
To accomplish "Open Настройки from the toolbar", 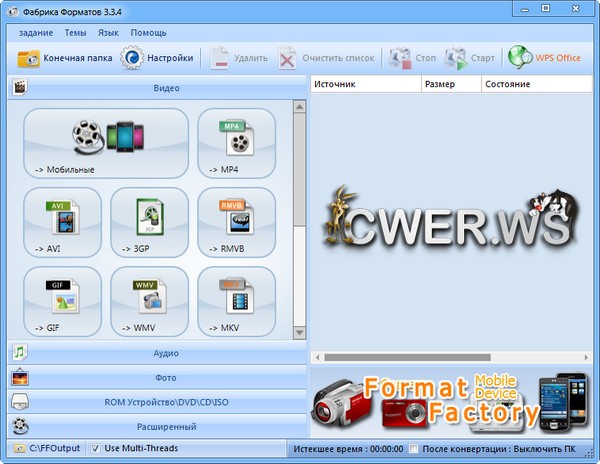I will [158, 58].
